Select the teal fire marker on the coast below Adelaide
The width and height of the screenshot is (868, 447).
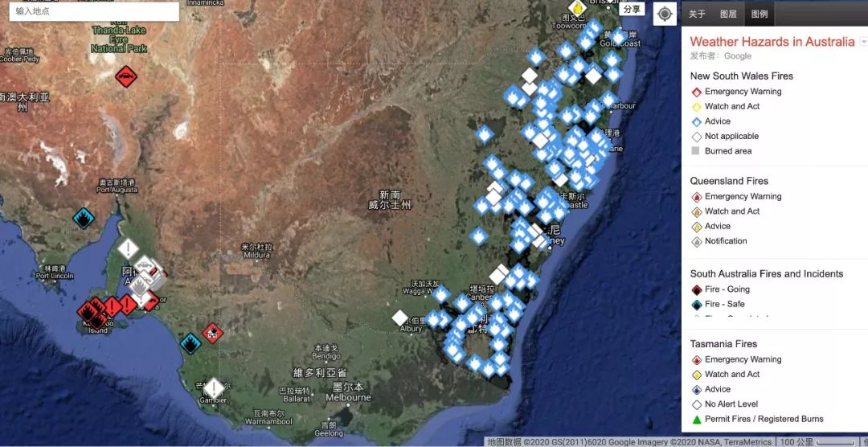pos(190,344)
